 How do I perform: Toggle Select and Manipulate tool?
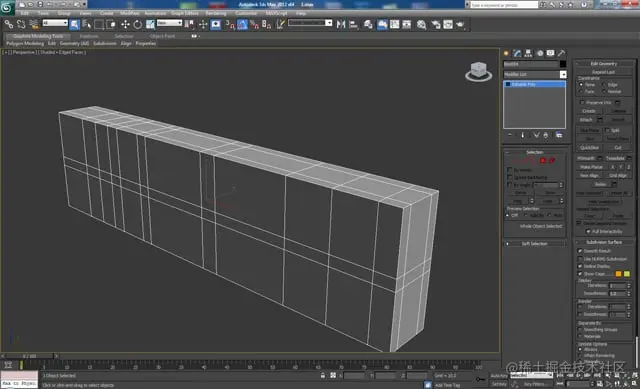click(x=203, y=24)
